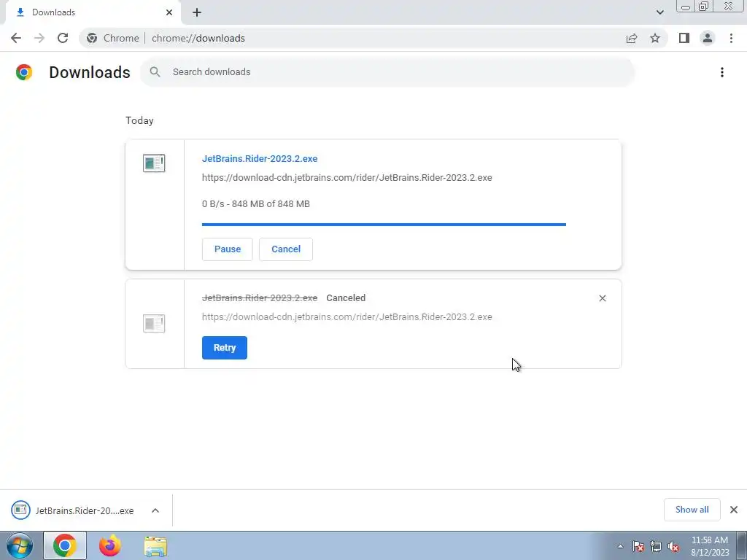Bookmark this tab with the star icon

pos(655,38)
